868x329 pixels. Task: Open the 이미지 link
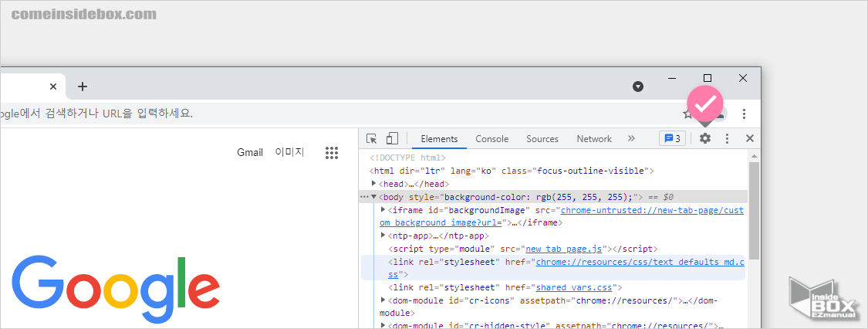(x=289, y=152)
